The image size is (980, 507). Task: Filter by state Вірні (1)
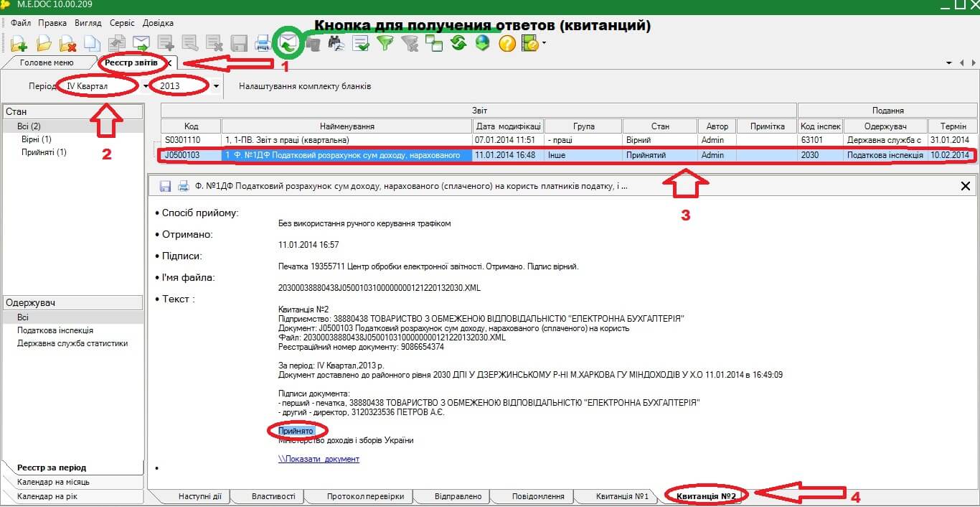click(37, 139)
